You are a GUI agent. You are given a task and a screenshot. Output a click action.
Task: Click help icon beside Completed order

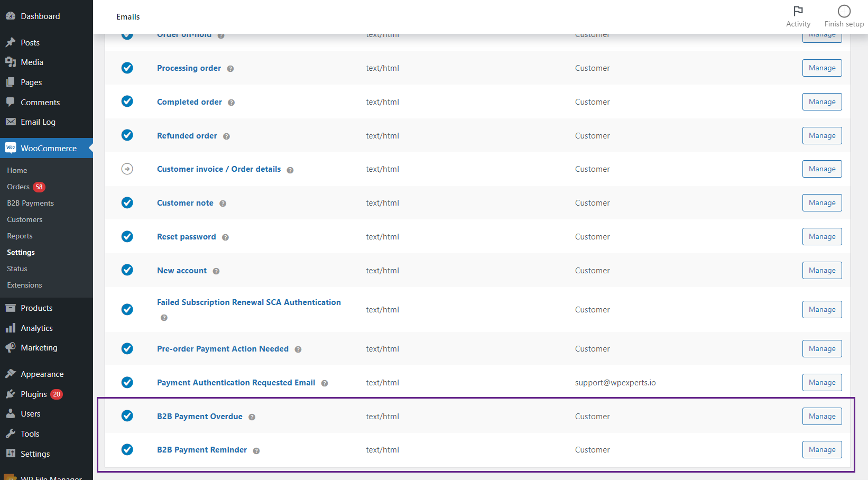(232, 103)
